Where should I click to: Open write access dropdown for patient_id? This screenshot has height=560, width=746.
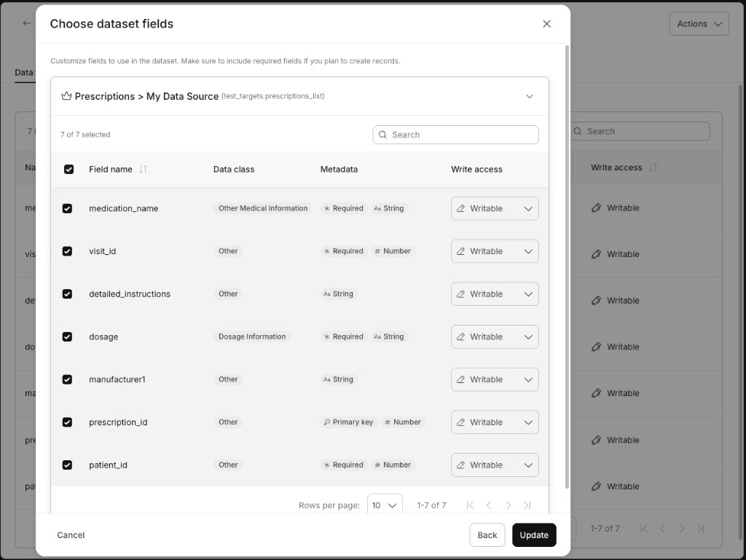point(495,465)
